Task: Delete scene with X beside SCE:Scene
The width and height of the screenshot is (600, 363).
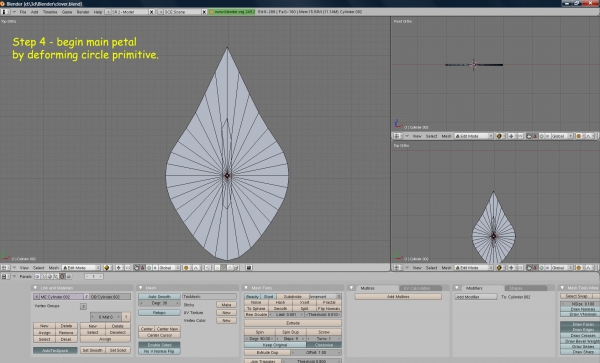Action: 204,12
